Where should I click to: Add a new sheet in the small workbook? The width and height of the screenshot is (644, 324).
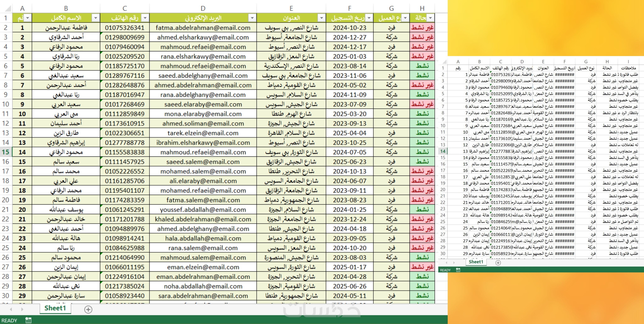[498, 263]
